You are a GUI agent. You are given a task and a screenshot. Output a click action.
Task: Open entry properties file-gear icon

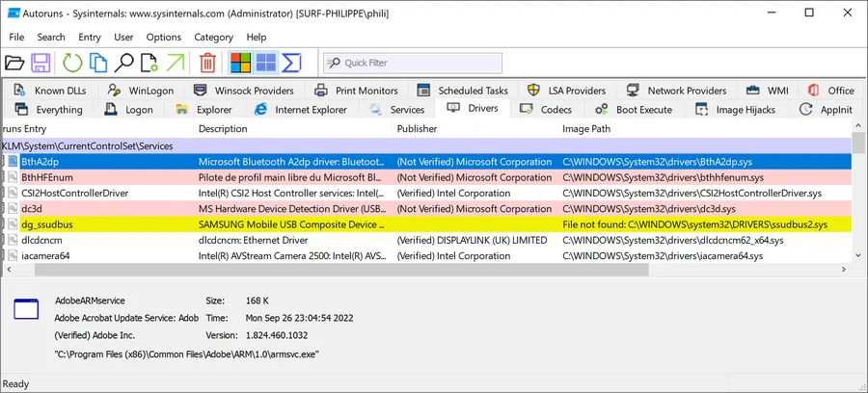(149, 63)
